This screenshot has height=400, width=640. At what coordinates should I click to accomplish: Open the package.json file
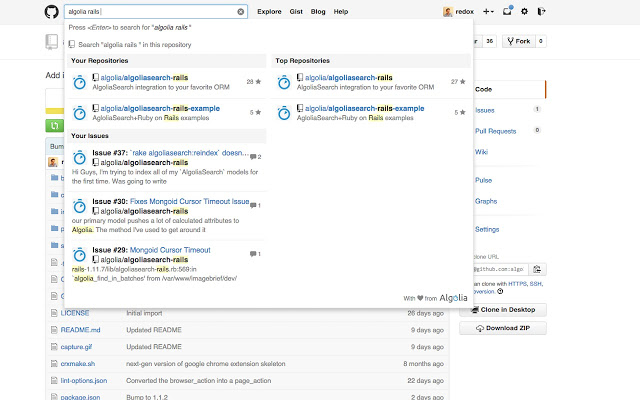pos(80,397)
